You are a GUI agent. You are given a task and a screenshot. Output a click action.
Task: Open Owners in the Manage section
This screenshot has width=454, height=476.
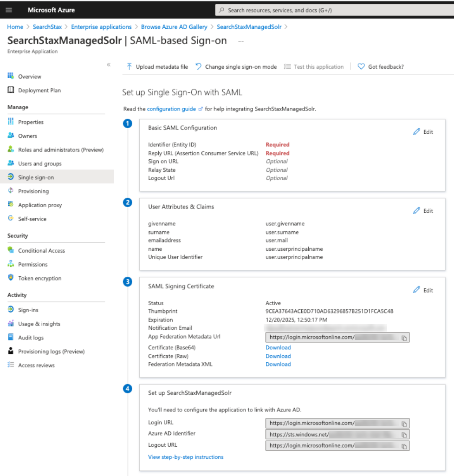click(27, 136)
